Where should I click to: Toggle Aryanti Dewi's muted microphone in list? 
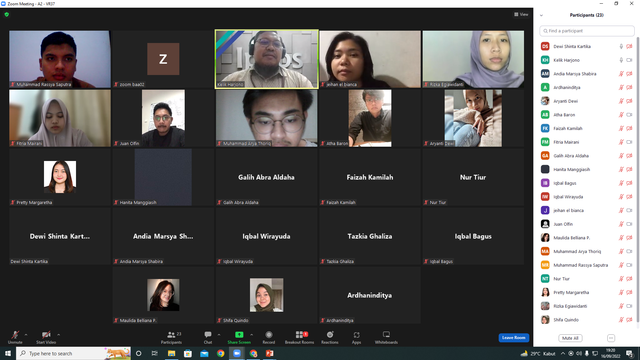click(621, 101)
